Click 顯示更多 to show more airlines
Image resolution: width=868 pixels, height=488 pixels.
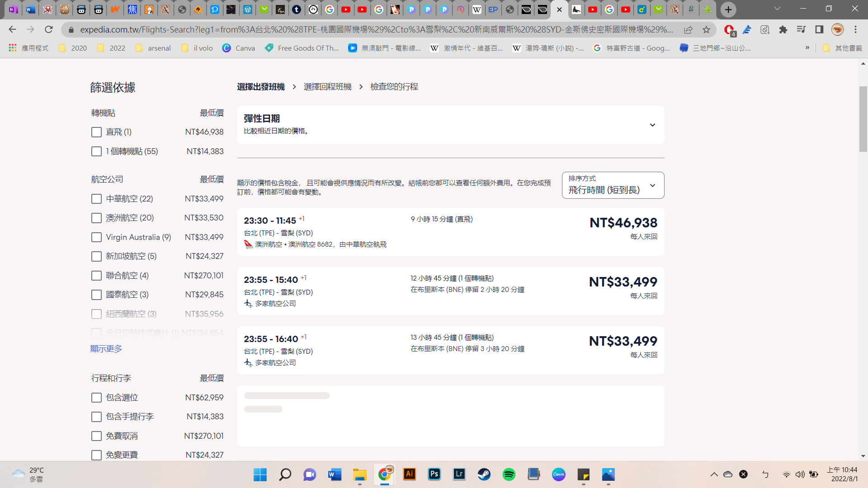click(106, 349)
